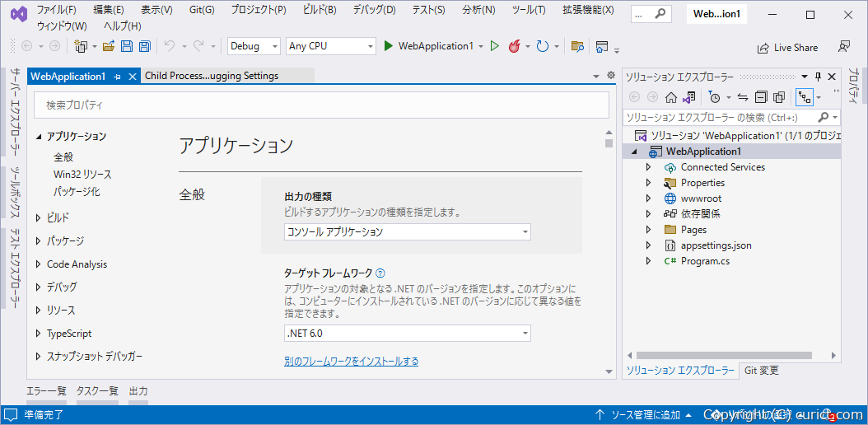868x425 pixels.
Task: Click Collapse All icon in Solution Explorer
Action: [x=761, y=97]
